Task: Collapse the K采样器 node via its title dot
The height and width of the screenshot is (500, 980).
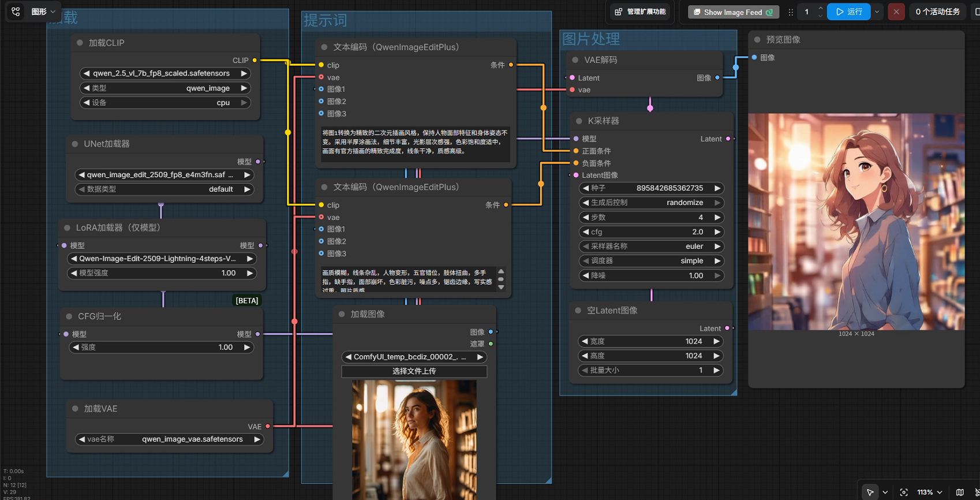Action: (x=579, y=121)
